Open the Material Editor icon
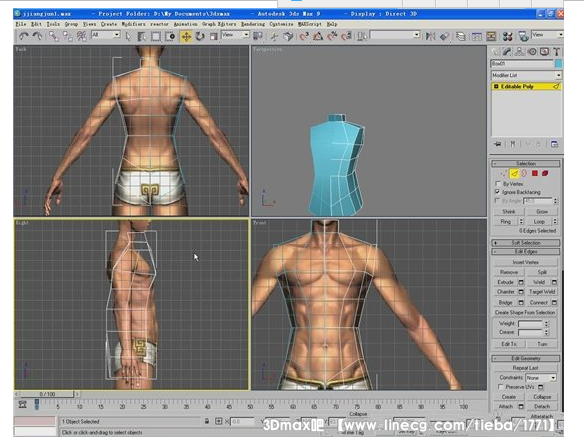Image resolution: width=584 pixels, height=442 pixels. 507,36
